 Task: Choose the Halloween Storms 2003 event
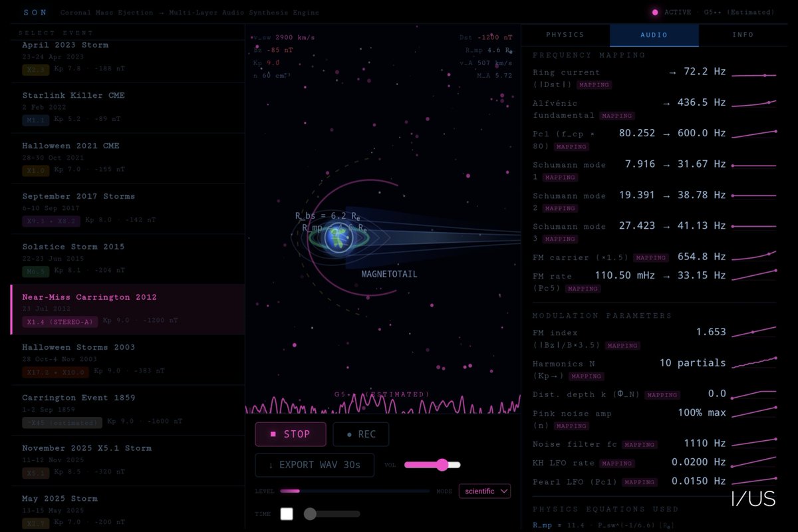(128, 360)
